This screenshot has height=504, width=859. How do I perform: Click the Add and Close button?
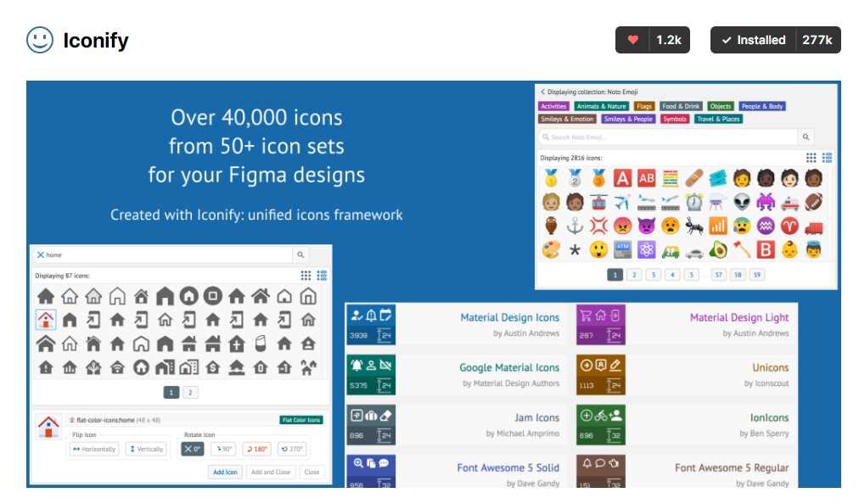[271, 473]
